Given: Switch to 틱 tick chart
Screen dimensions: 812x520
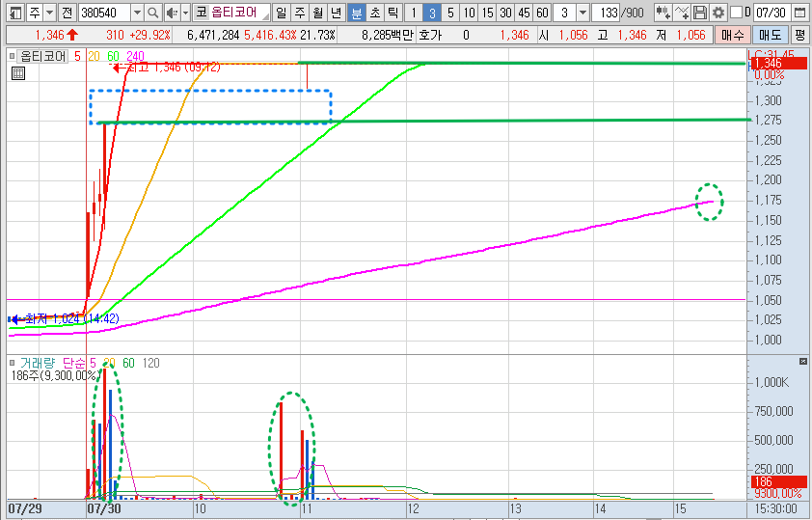Looking at the screenshot, I should (x=393, y=13).
